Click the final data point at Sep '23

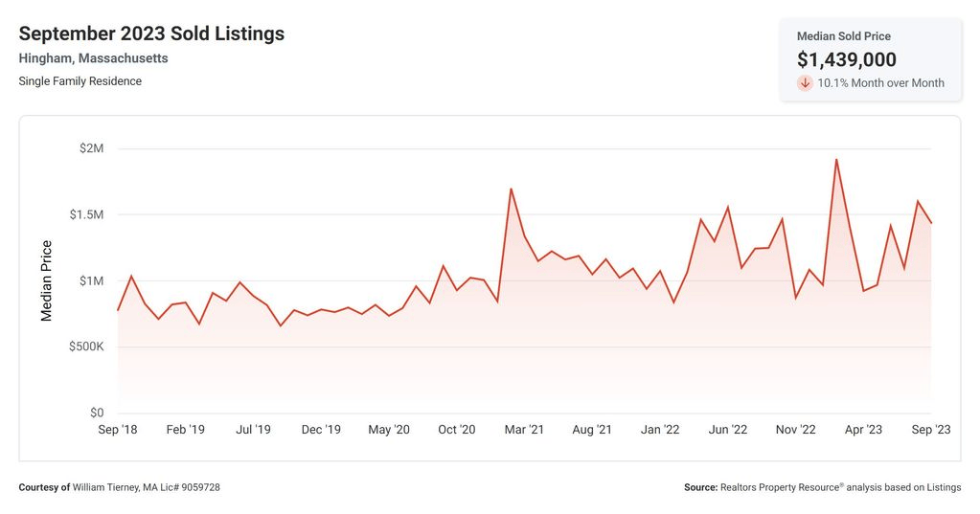930,223
